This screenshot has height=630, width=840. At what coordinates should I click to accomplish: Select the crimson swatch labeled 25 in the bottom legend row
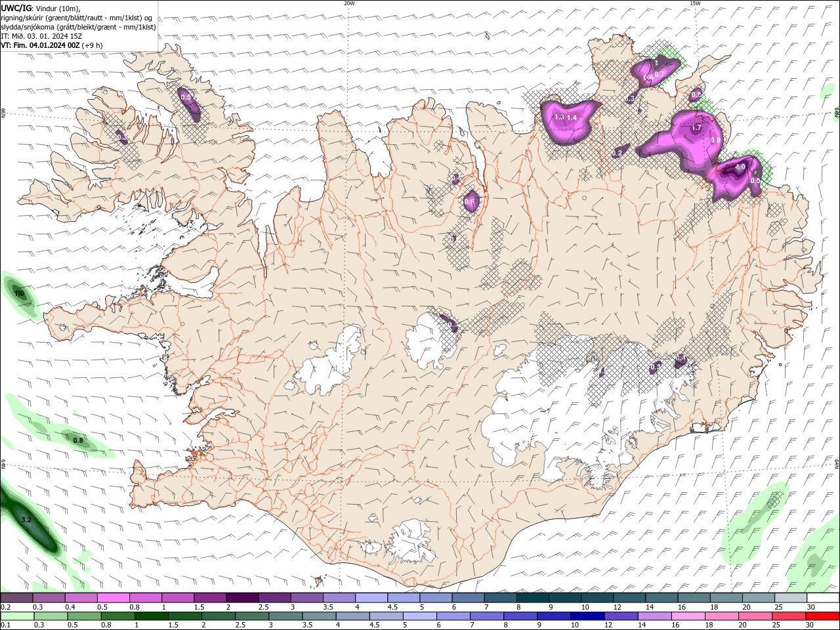pos(789,616)
